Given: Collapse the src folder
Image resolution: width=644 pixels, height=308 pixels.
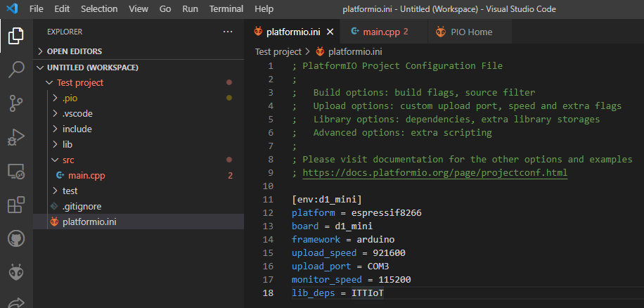Looking at the screenshot, I should click(x=67, y=160).
